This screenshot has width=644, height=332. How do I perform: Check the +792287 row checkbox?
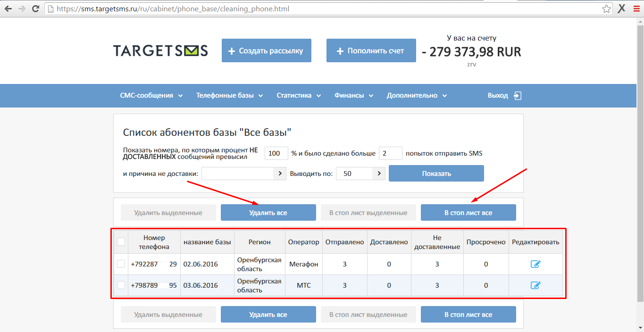121,264
